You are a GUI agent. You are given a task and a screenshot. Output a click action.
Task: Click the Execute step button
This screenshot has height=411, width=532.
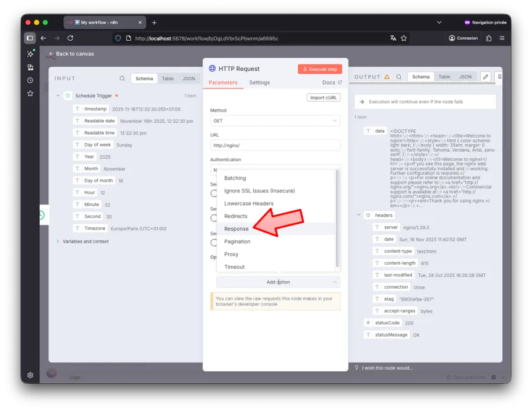pos(319,68)
